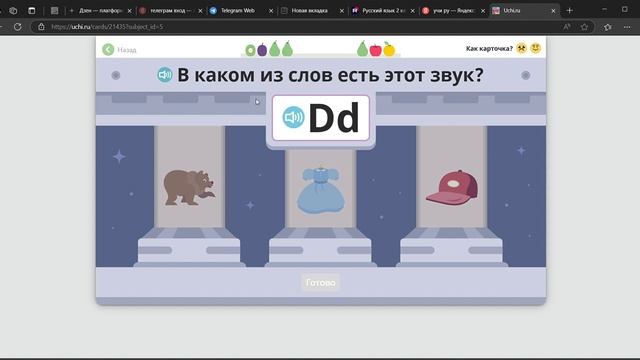Rate card with sad face icon
This screenshot has height=360, width=640.
(521, 48)
